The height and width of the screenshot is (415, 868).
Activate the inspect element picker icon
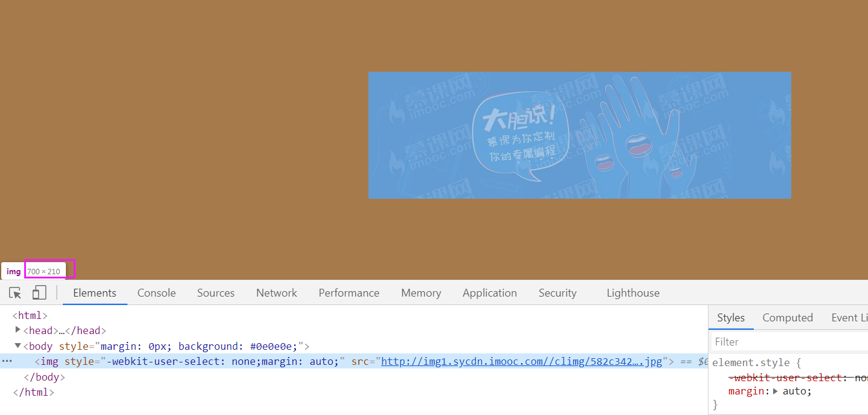(15, 293)
